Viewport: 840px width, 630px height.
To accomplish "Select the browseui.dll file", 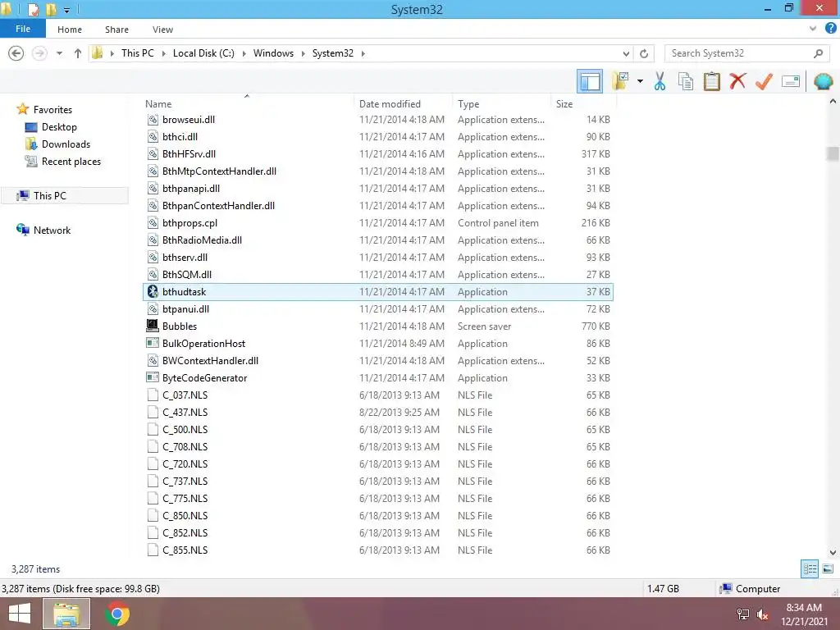I will point(377,120).
